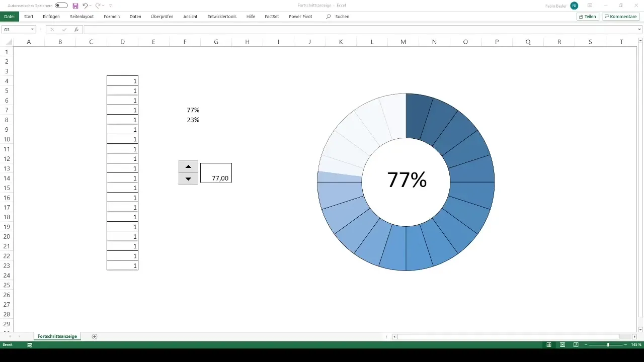644x362 pixels.
Task: Click the Name Box showing G3
Action: [15, 30]
